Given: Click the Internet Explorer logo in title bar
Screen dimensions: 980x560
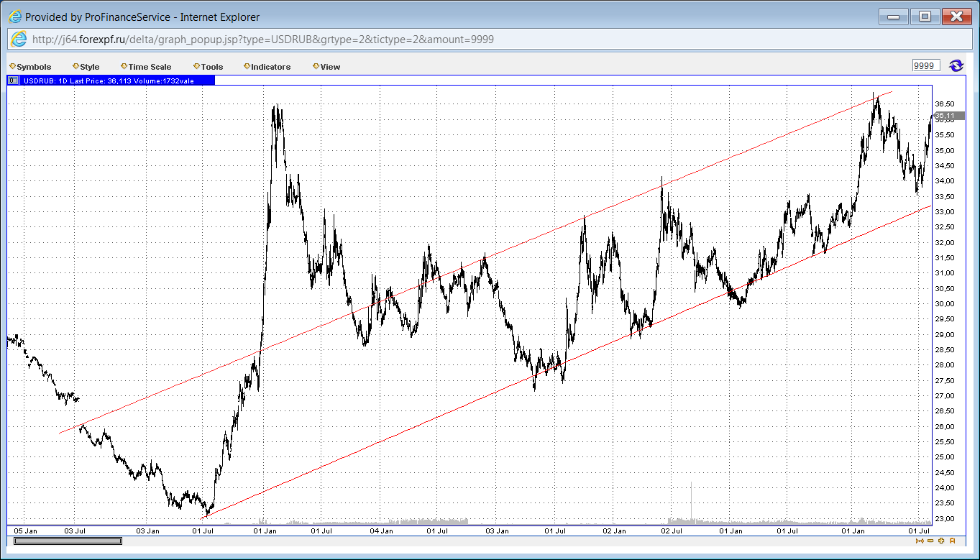Looking at the screenshot, I should (14, 16).
